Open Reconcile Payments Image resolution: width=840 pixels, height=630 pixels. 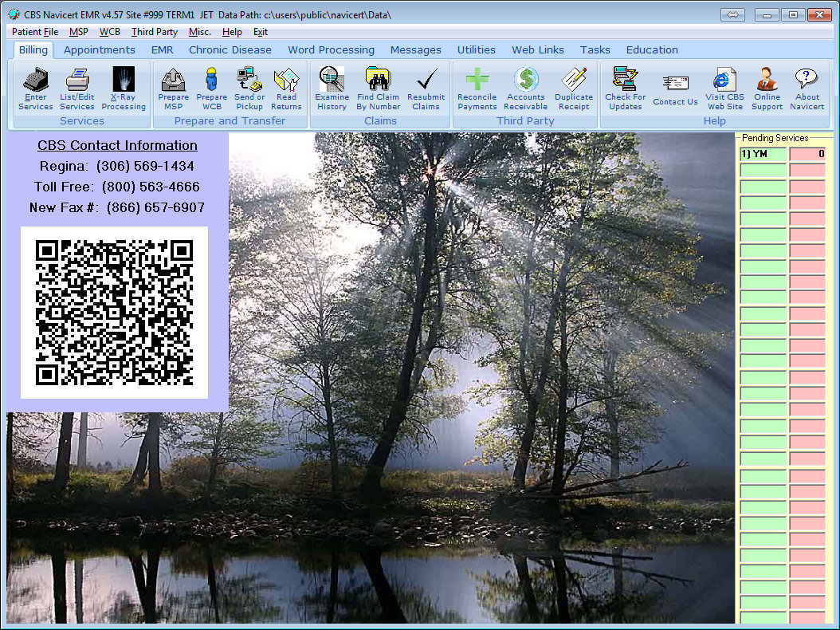[477, 88]
